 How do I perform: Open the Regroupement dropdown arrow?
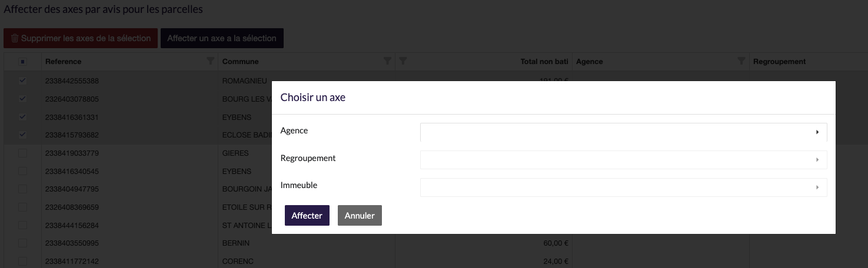[817, 160]
